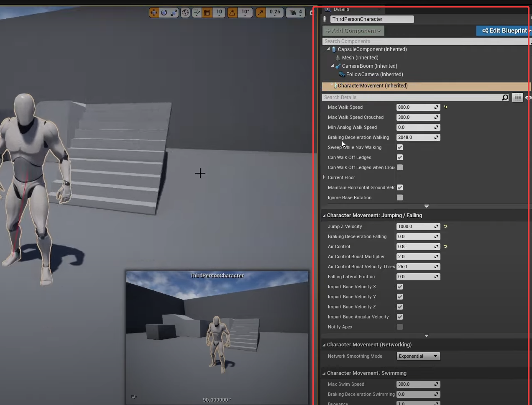532x405 pixels.
Task: Toggle Sweep While Nav Walking checkbox
Action: [x=400, y=147]
